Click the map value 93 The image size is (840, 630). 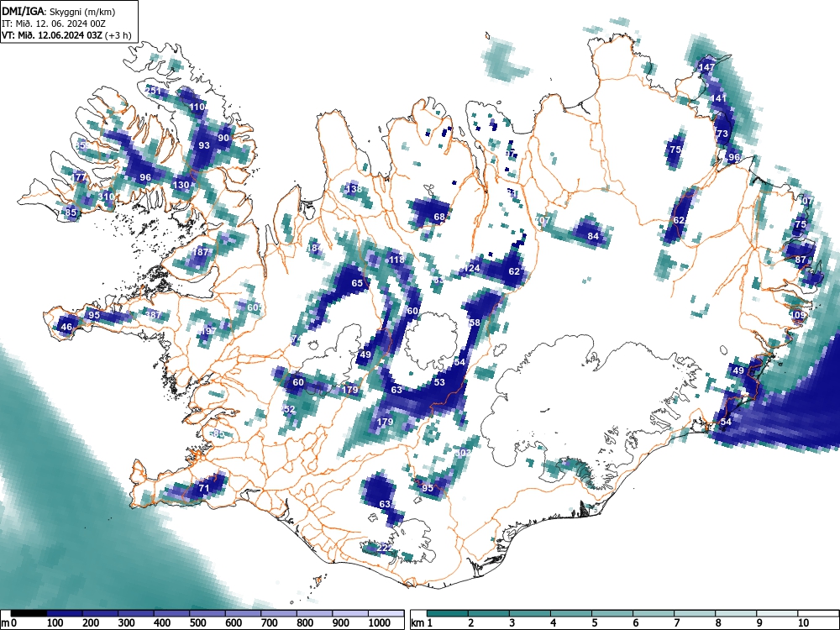click(204, 145)
